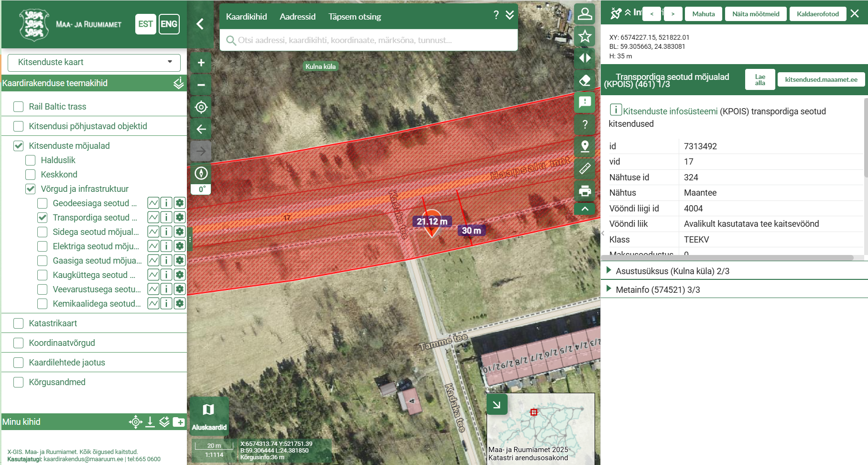The image size is (868, 465).
Task: Open the Täpsem otsing tab
Action: click(355, 17)
